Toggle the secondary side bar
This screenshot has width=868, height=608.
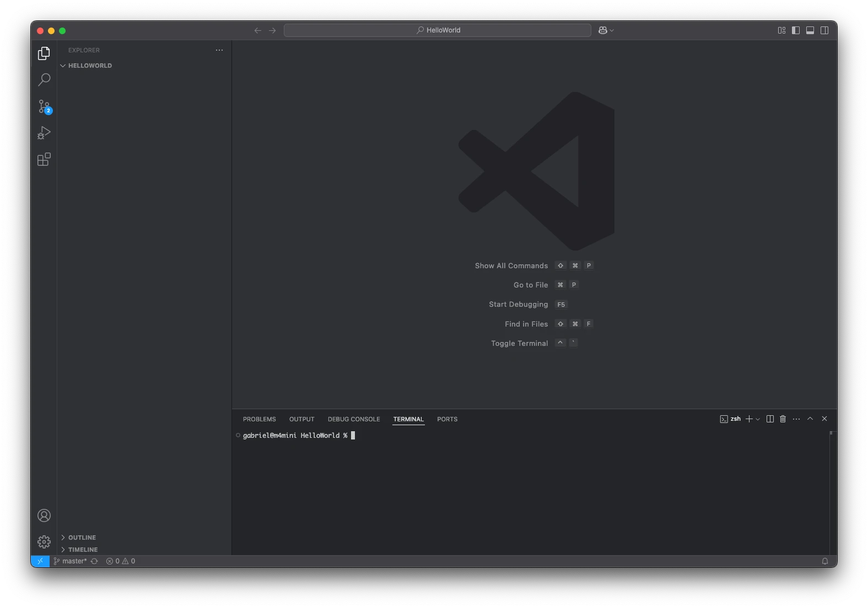click(824, 30)
